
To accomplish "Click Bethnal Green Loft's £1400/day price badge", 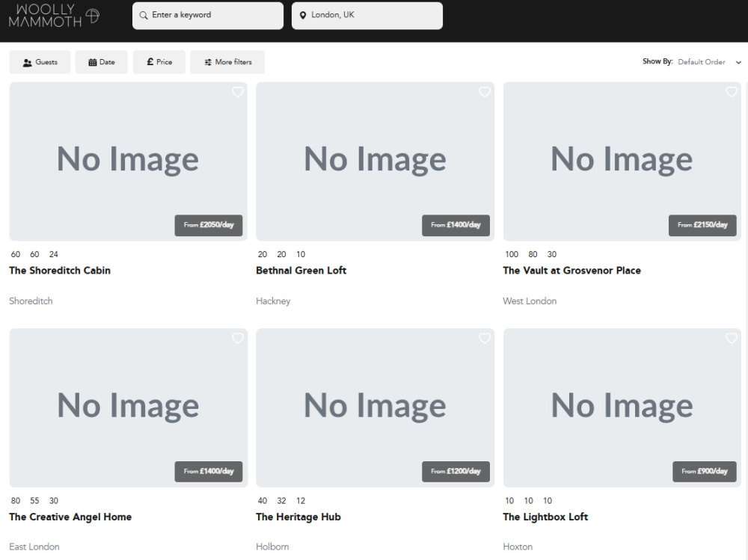I will [x=456, y=225].
